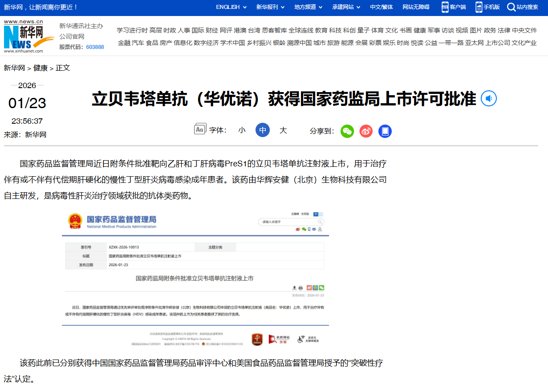Play audio reading of the headline
The image size is (548, 392).
[x=488, y=98]
